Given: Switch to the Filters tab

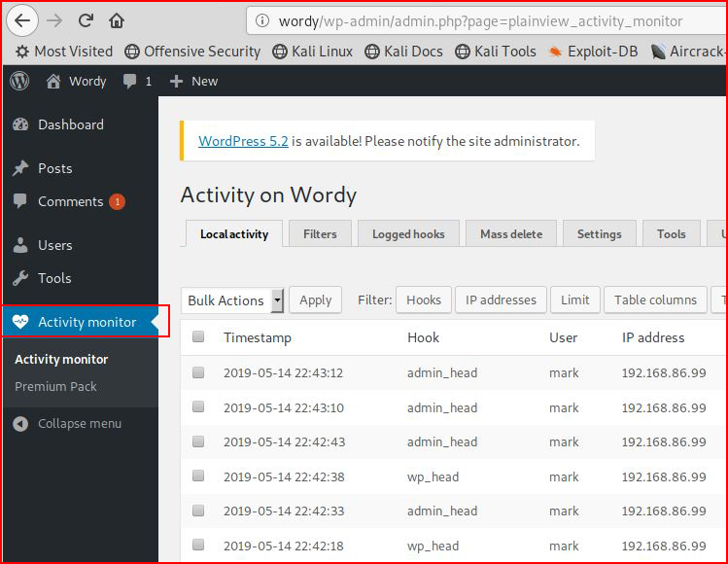Looking at the screenshot, I should point(320,233).
